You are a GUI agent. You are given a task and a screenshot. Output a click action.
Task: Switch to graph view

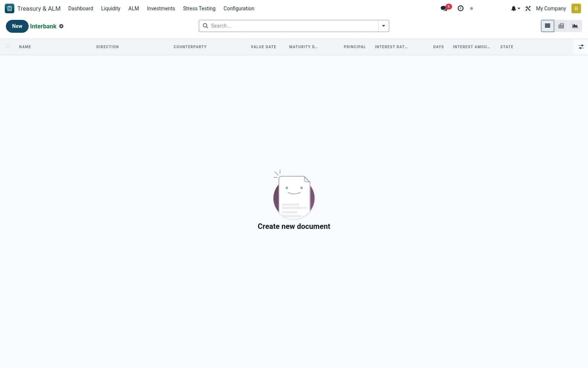575,26
